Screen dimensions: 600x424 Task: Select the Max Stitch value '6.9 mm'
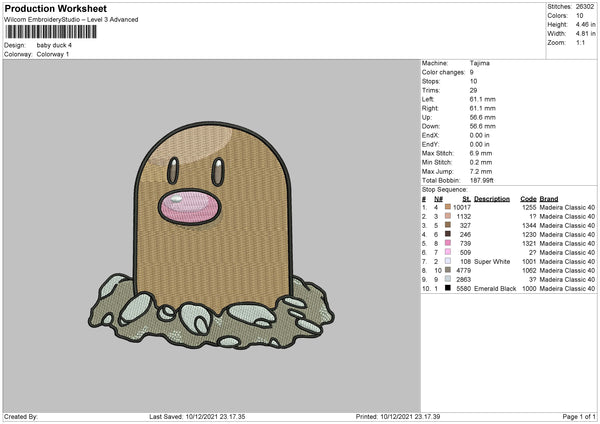[481, 153]
